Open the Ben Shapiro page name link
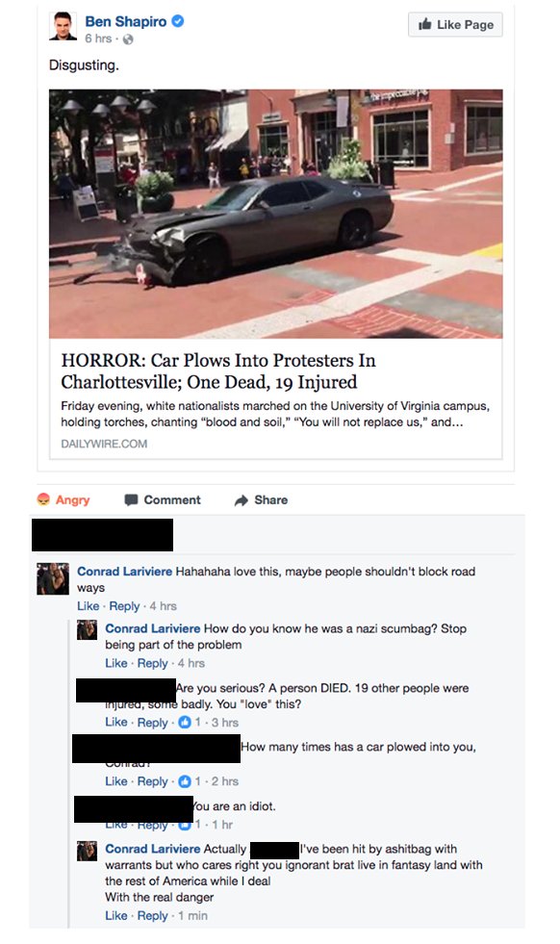 (x=126, y=21)
